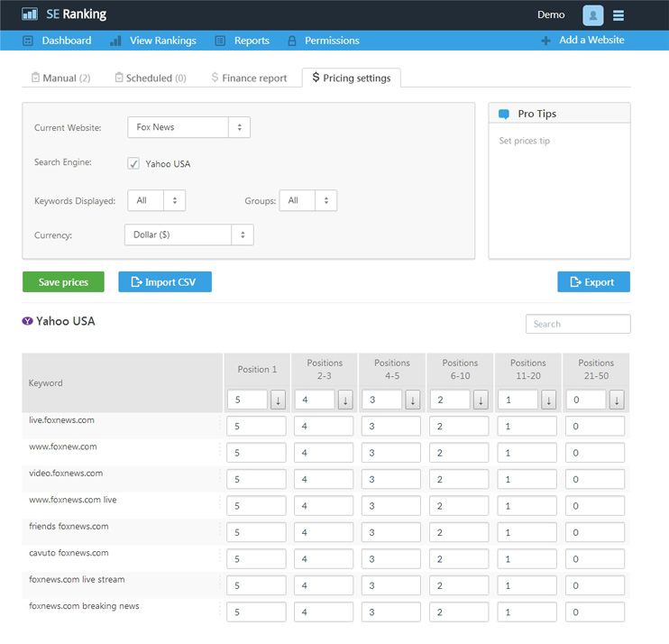Switch to the Manual (2) tab

click(x=60, y=78)
